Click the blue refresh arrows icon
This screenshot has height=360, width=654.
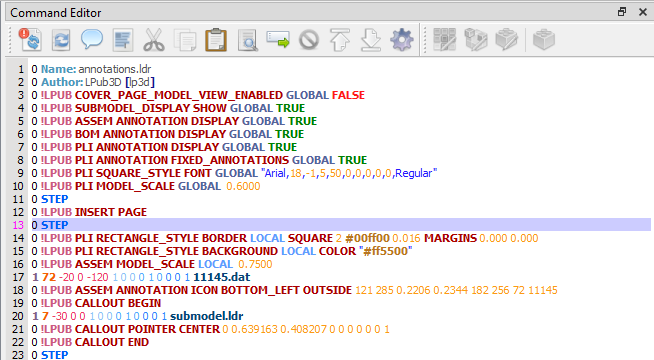61,40
